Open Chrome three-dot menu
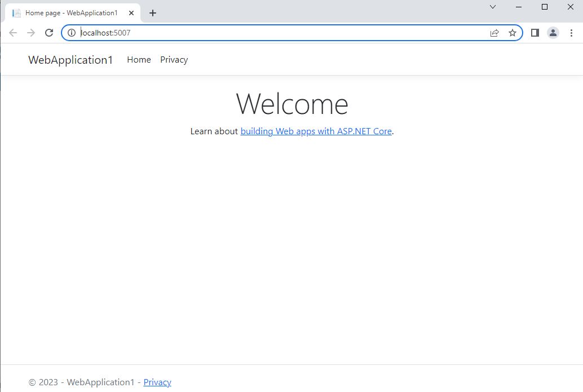Viewport: 583px width, 392px height. [x=571, y=33]
